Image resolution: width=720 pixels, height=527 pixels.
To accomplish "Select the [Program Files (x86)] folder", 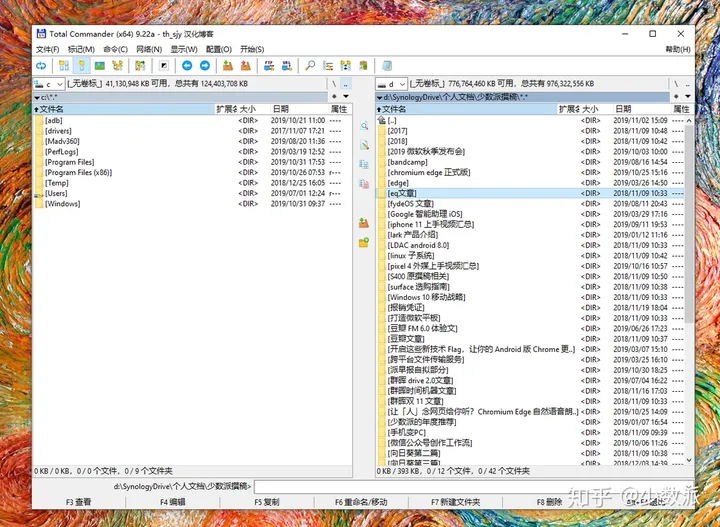I will pyautogui.click(x=79, y=173).
